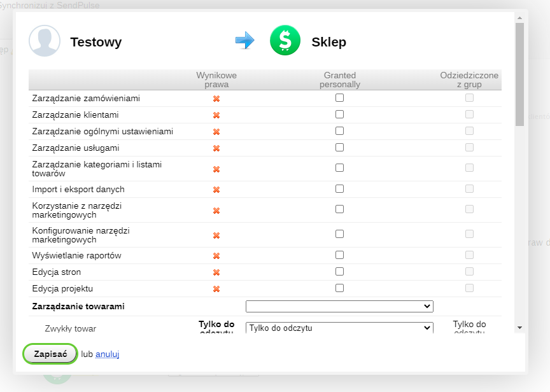Image resolution: width=550 pixels, height=392 pixels.
Task: Check Wyświetlanie raportów granted personally checkbox
Action: [339, 255]
